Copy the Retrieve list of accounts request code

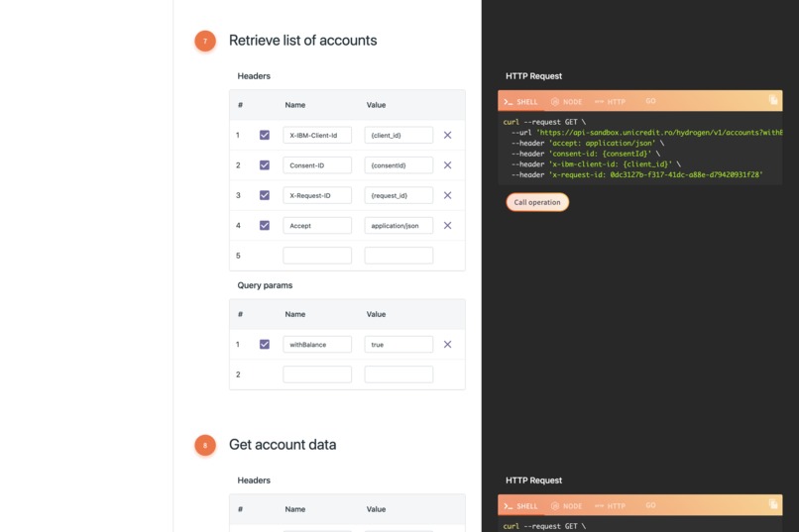773,99
